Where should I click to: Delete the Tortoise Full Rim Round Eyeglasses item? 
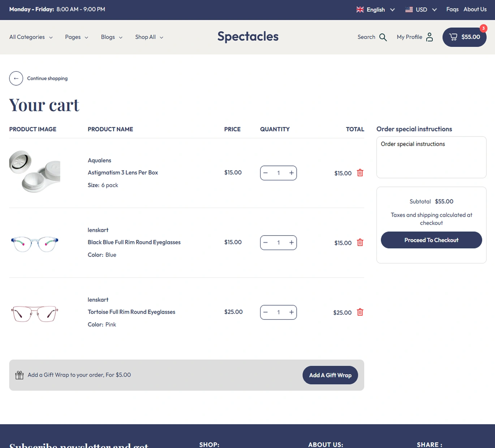(x=360, y=312)
